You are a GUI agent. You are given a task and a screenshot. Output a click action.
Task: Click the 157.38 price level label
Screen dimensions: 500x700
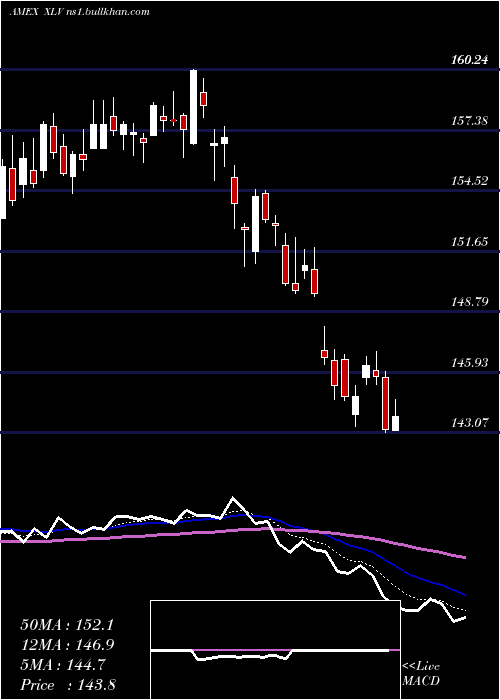coord(469,121)
